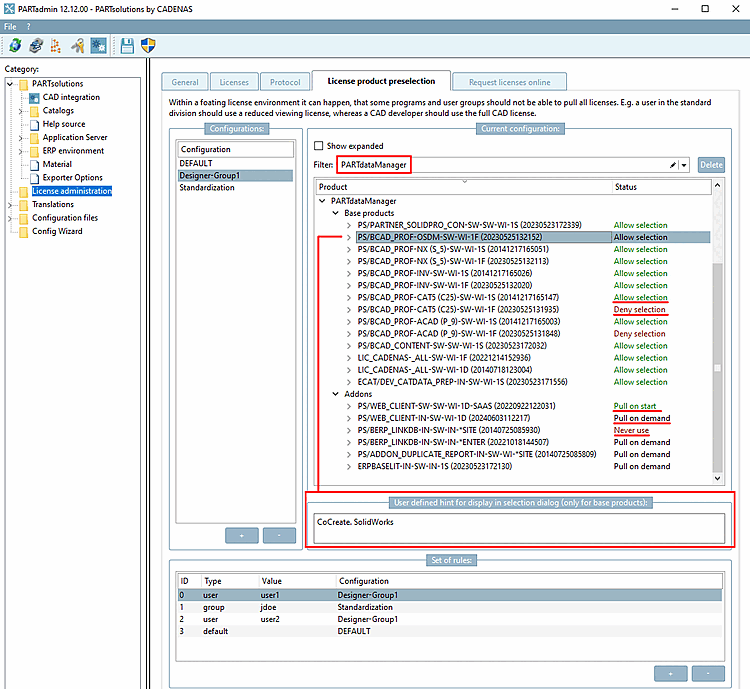750x689 pixels.
Task: Click Deny selection status of CAT5 1F row
Action: (x=640, y=310)
